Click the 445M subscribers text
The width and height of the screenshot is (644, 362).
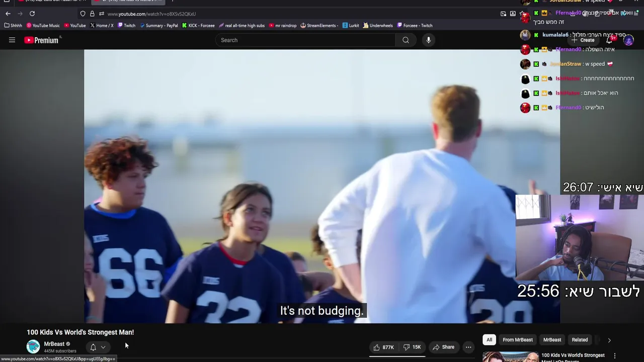coord(60,351)
